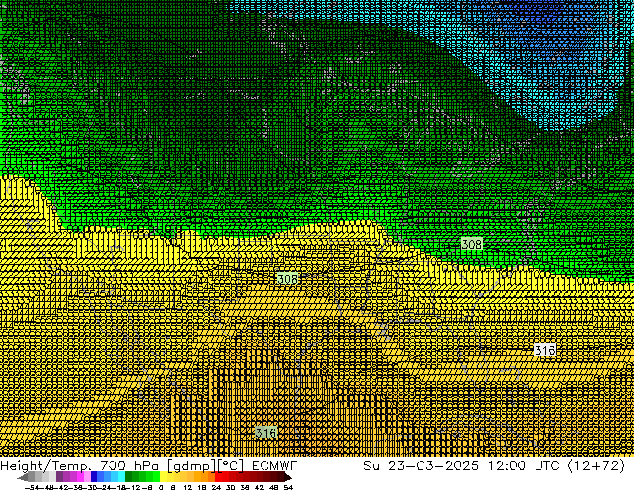The image size is (634, 490).
Task: Select the dark blue legend swatch at -30
Action: tap(94, 477)
